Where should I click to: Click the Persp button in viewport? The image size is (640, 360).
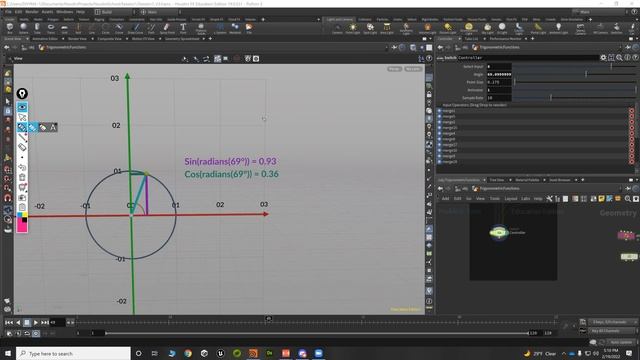394,69
